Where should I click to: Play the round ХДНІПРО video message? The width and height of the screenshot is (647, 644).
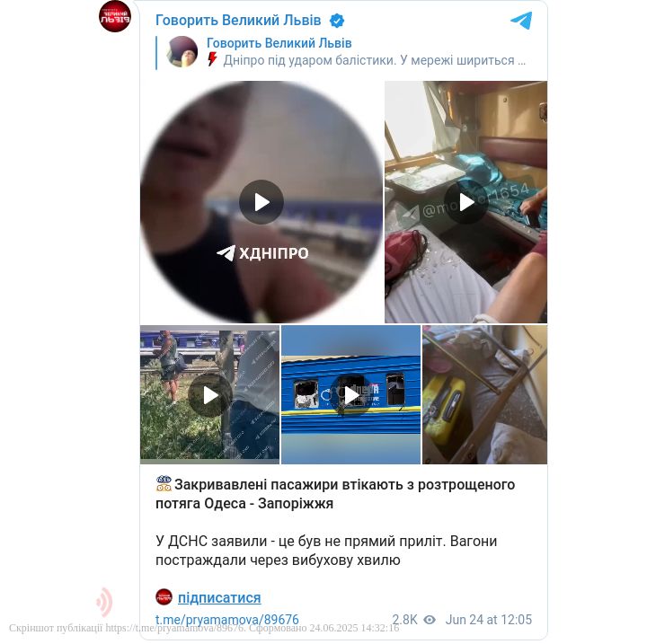pyautogui.click(x=261, y=202)
